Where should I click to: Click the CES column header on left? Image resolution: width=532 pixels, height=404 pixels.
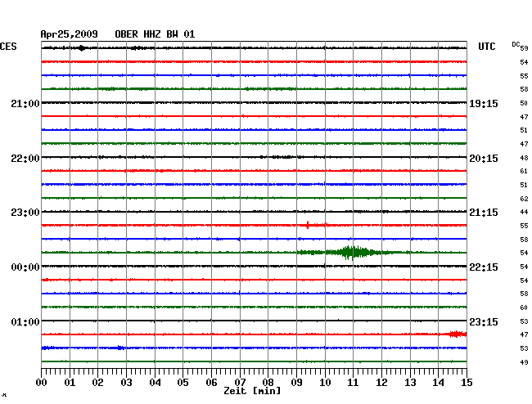[8, 47]
